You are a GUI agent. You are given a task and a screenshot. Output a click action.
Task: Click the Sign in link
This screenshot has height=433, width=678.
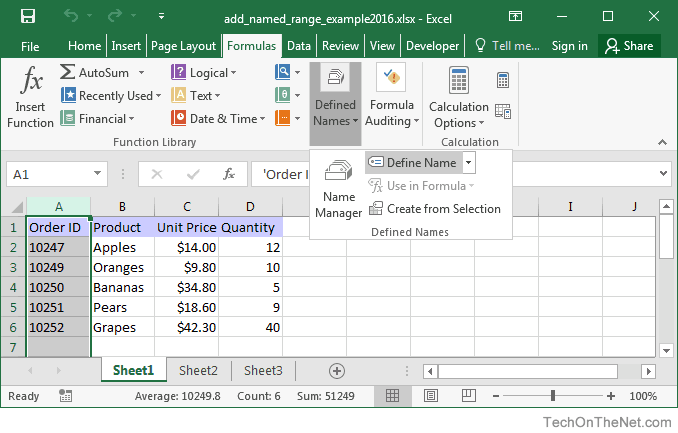[569, 46]
